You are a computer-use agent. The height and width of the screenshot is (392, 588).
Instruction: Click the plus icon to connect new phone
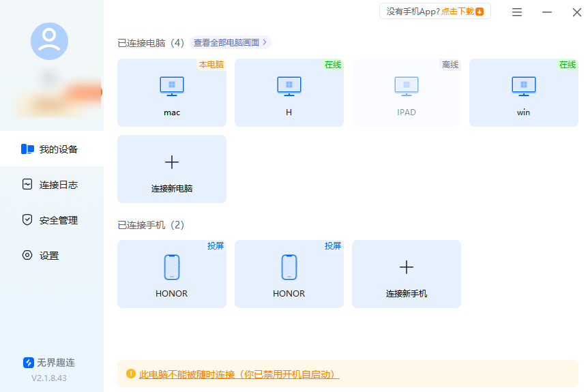click(x=406, y=267)
